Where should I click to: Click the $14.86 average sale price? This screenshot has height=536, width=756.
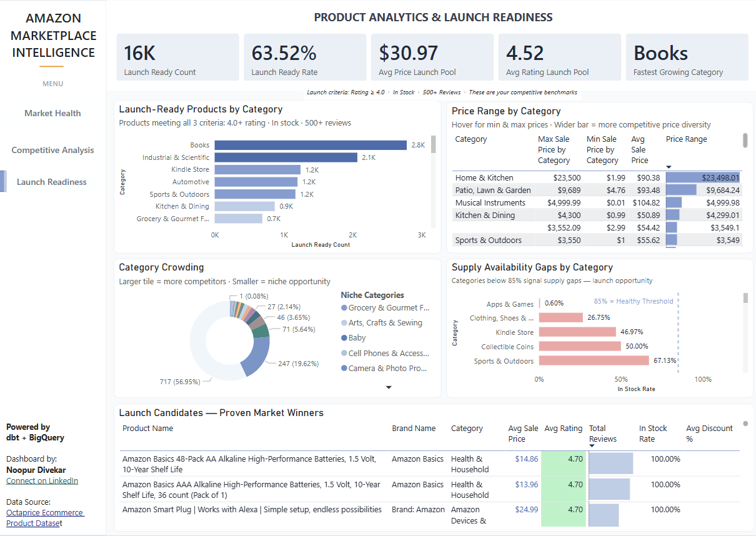526,459
